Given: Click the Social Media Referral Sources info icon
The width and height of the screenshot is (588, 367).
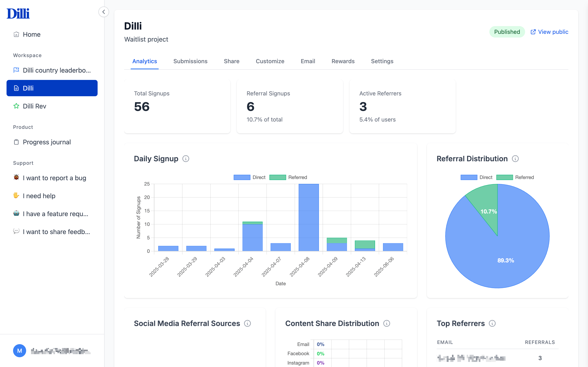Looking at the screenshot, I should [x=247, y=323].
